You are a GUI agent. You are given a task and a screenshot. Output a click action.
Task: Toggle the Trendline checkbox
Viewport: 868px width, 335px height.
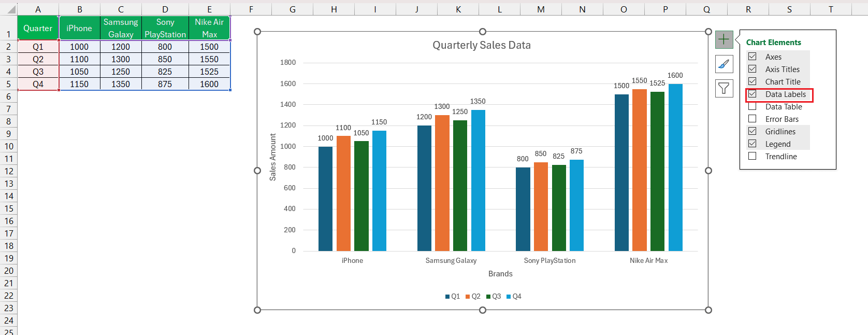coord(753,156)
